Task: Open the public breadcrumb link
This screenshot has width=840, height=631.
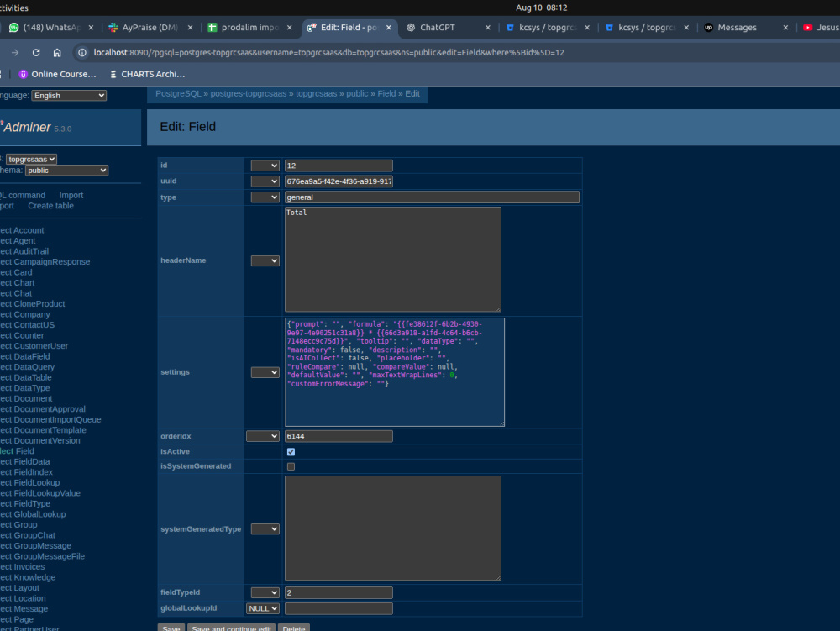Action: (357, 94)
